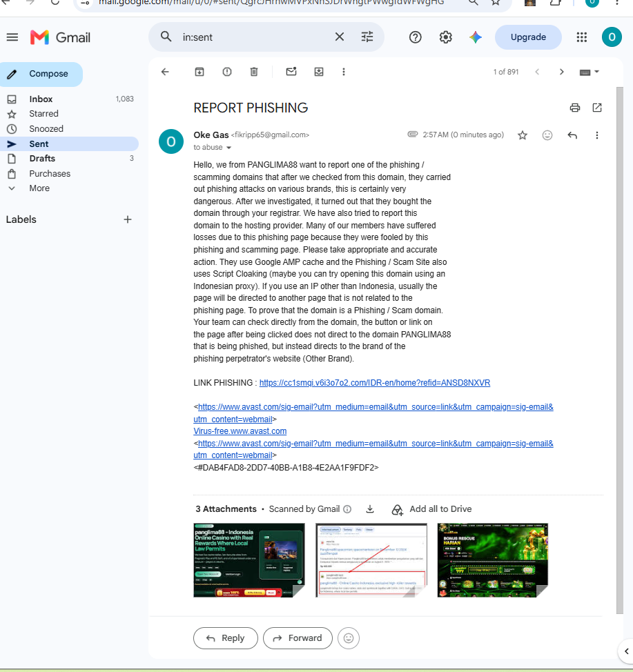The height and width of the screenshot is (672, 633).
Task: Open the LINK PHISHING cc1smqi URL
Action: click(x=374, y=383)
